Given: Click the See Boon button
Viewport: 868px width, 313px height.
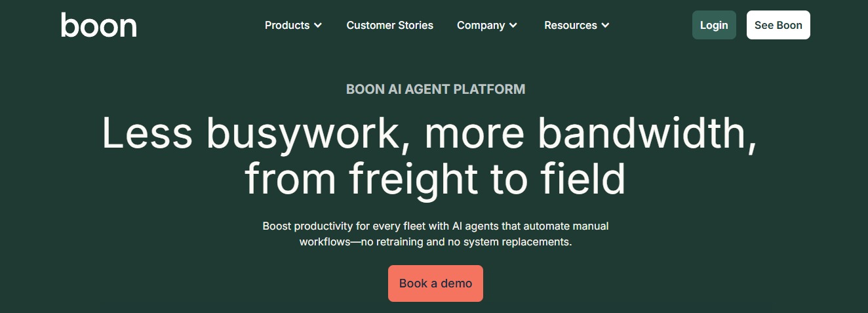Looking at the screenshot, I should (x=778, y=25).
